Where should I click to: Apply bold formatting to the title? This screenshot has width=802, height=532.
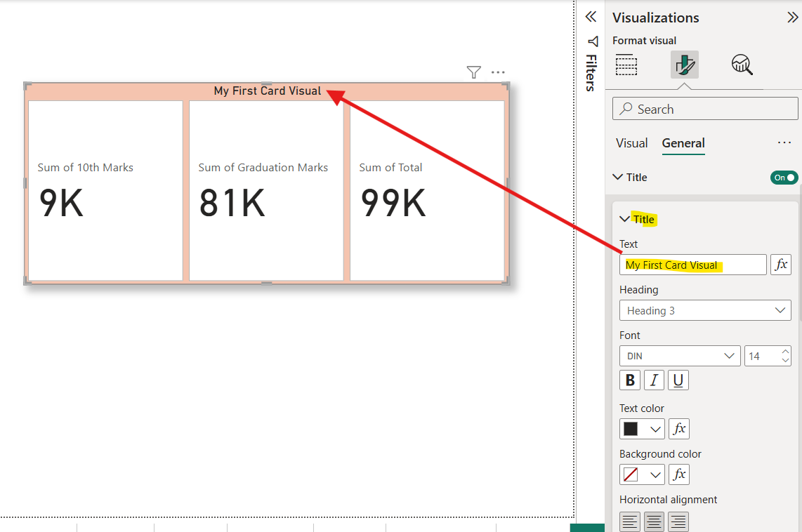point(629,380)
